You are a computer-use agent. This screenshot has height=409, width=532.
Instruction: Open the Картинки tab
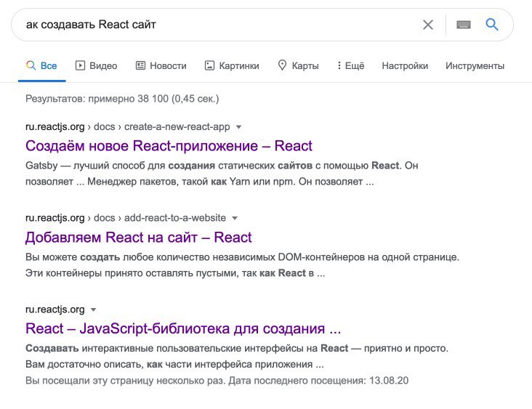click(232, 66)
